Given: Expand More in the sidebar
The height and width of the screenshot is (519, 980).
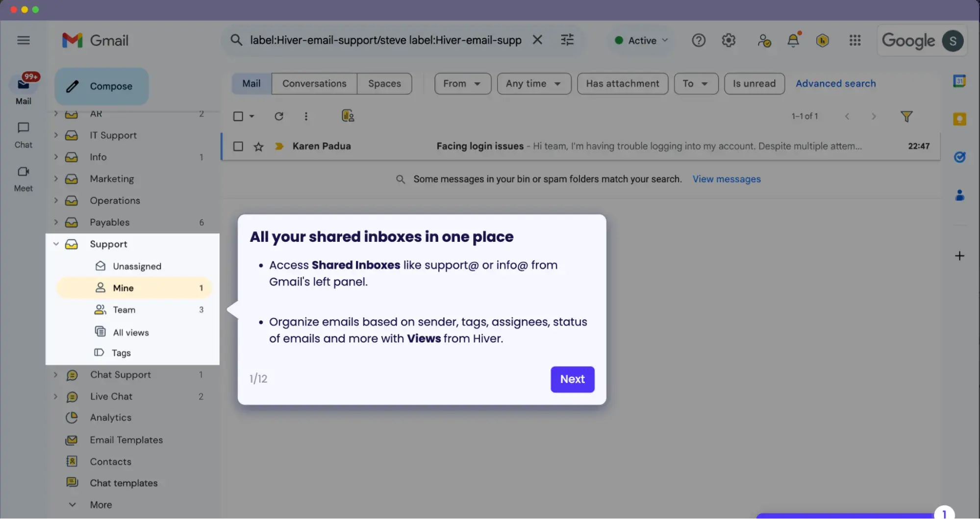Looking at the screenshot, I should pos(101,505).
